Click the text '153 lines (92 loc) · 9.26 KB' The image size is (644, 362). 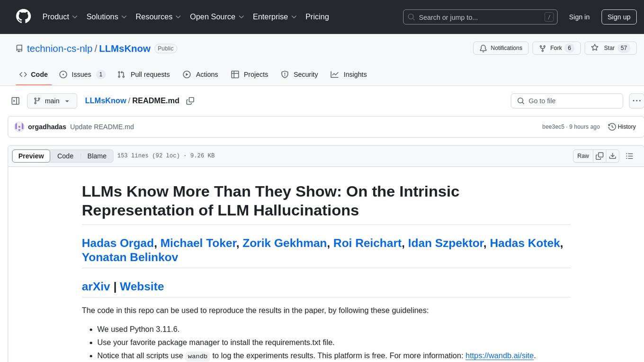point(166,156)
